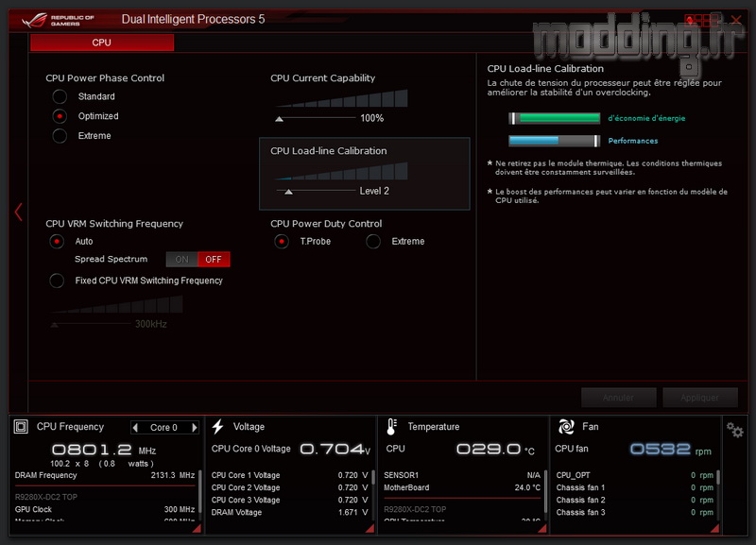756x545 pixels.
Task: Click the green d'économie d'énergie bar
Action: click(555, 118)
